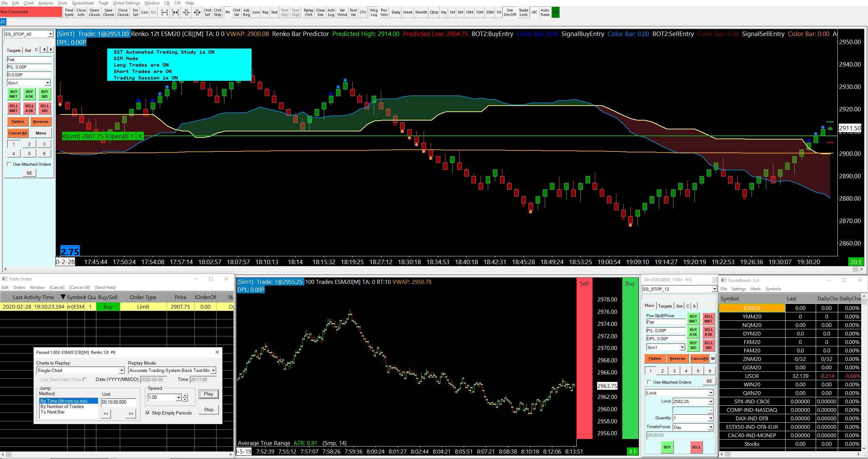This screenshot has height=459, width=868.
Task: Toggle the Auto Trade toolbar button
Action: pos(545,12)
